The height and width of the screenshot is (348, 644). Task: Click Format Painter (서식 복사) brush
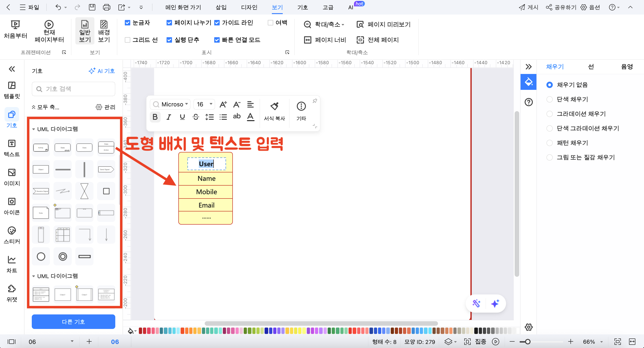coord(274,111)
